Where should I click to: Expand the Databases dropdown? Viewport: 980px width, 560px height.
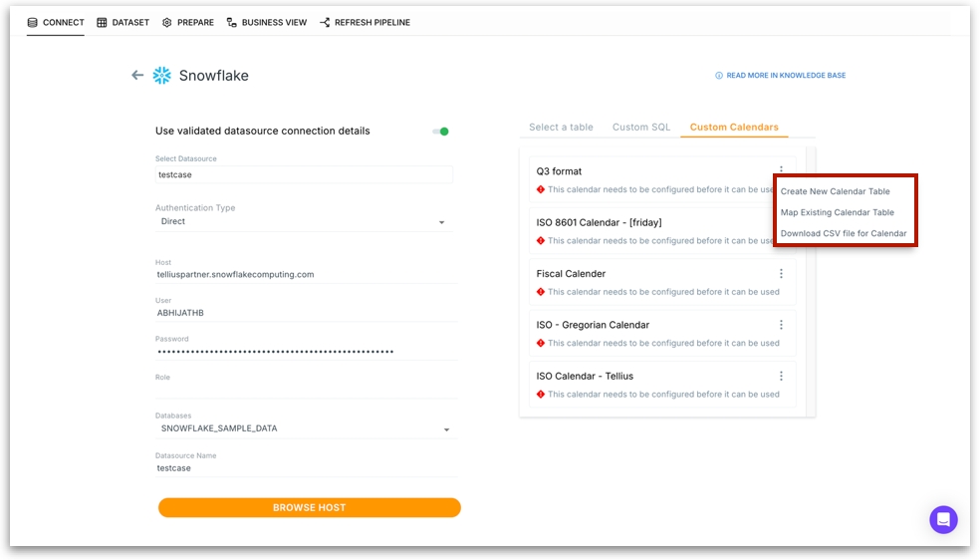point(446,429)
